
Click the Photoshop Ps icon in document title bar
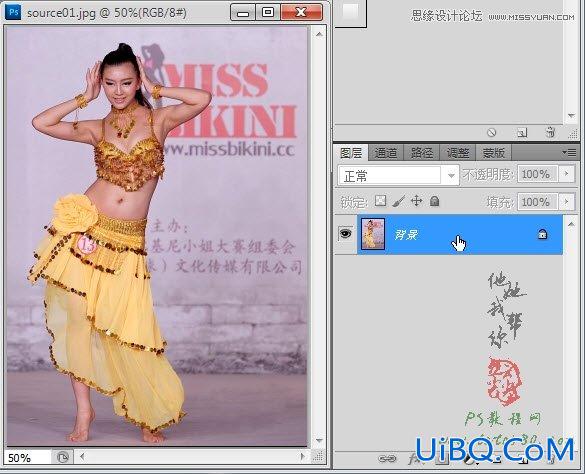click(13, 12)
